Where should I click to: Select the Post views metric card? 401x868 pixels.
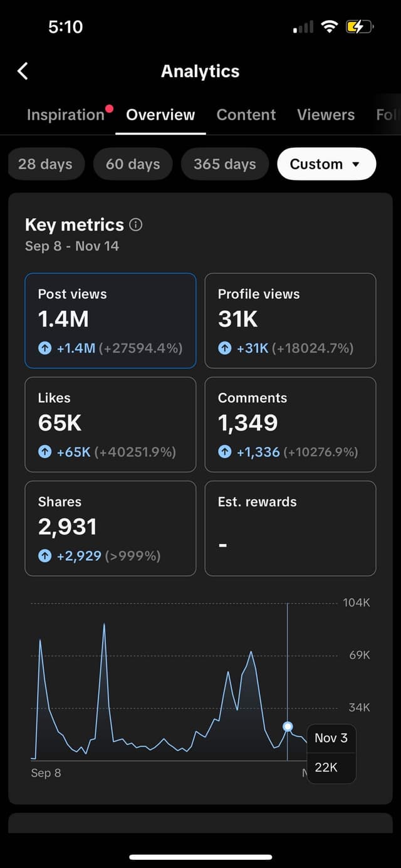pos(110,320)
